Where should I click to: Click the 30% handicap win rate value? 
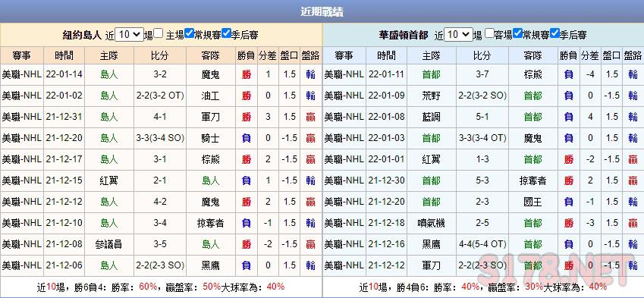[x=534, y=287]
